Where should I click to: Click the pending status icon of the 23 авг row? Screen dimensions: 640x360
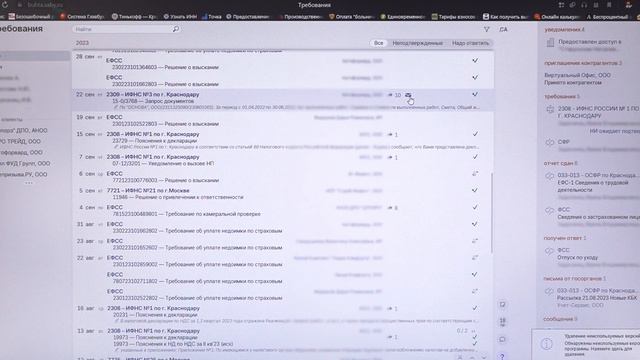pyautogui.click(x=475, y=241)
